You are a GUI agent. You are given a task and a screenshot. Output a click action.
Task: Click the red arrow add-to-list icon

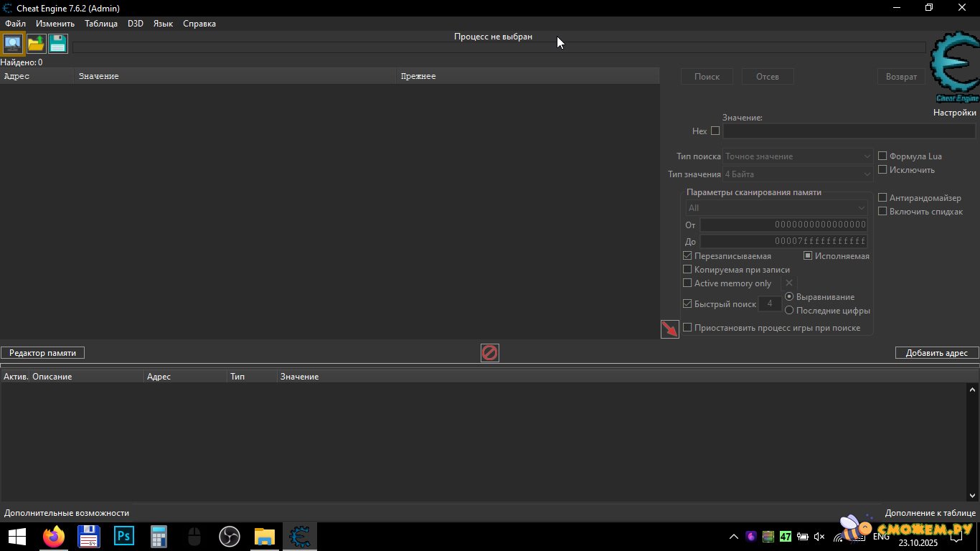(x=669, y=329)
